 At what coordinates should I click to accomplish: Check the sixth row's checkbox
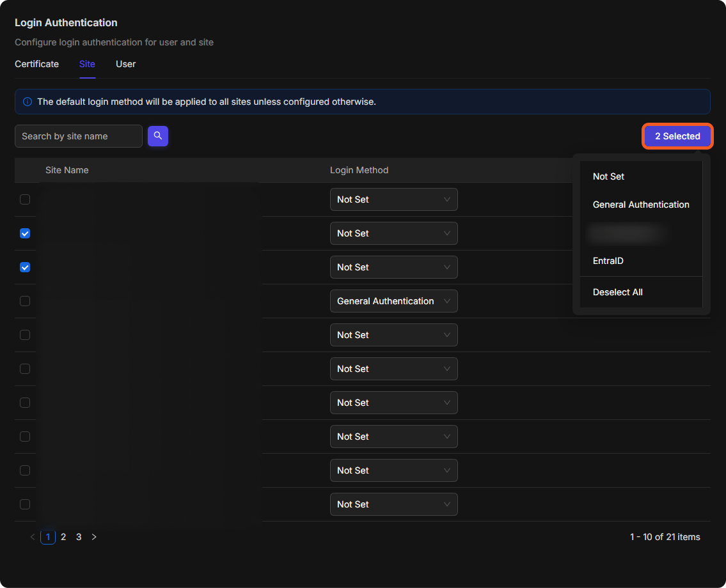pyautogui.click(x=25, y=369)
